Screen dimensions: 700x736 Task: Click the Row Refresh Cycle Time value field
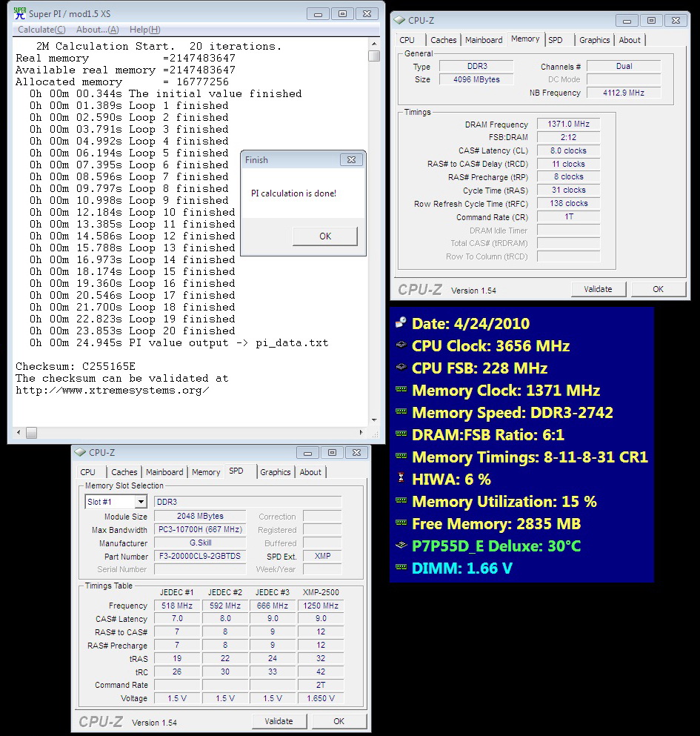569,204
